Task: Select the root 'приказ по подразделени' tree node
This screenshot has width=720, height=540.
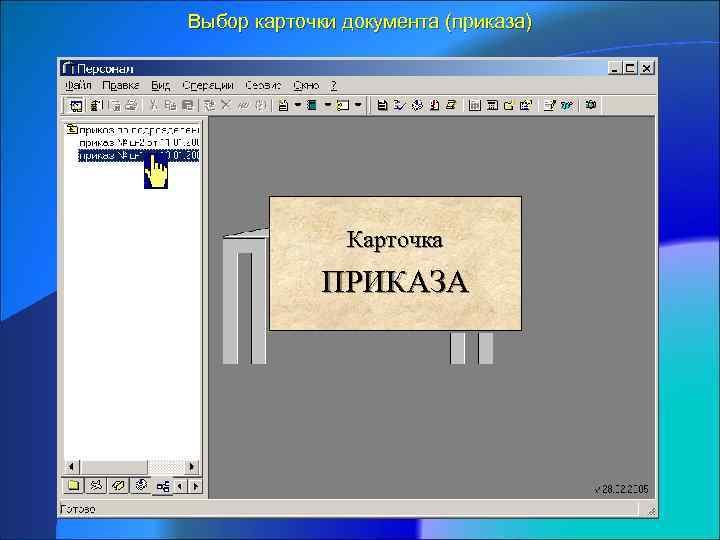Action: coord(139,129)
